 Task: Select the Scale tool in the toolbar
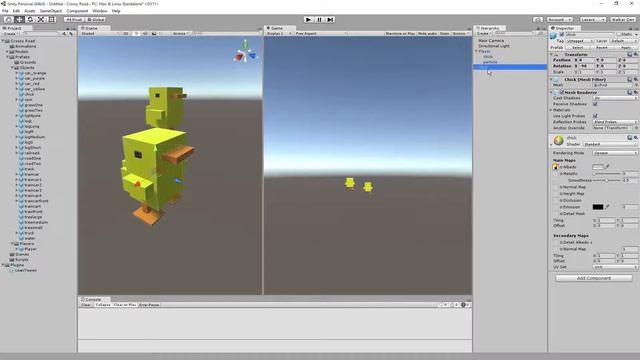click(x=41, y=20)
